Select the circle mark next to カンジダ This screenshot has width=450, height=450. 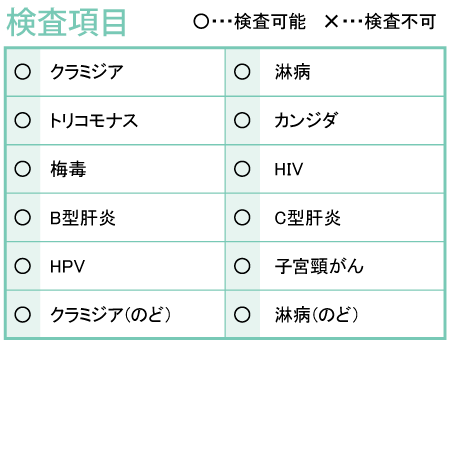242,120
